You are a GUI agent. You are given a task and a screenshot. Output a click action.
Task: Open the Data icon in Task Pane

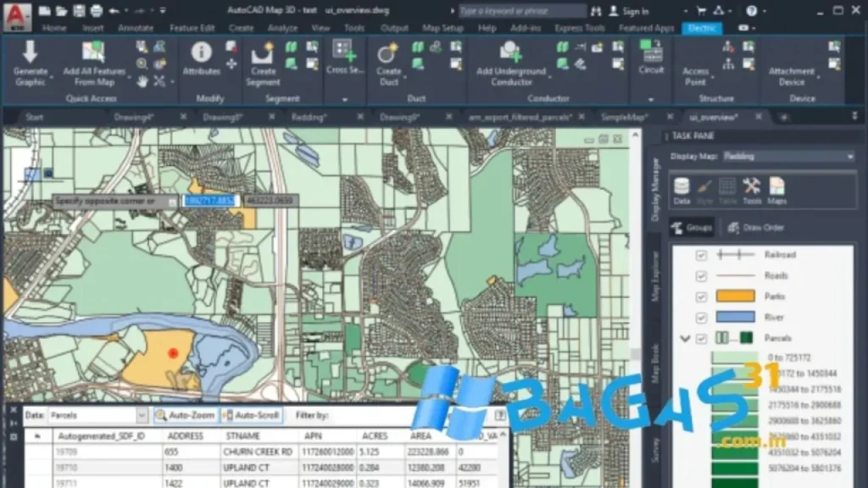pos(682,191)
